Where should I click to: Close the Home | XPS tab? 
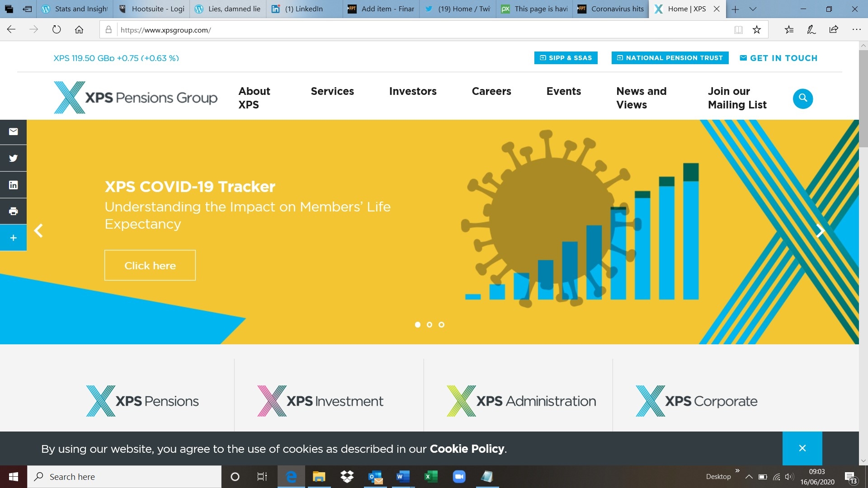(x=717, y=9)
